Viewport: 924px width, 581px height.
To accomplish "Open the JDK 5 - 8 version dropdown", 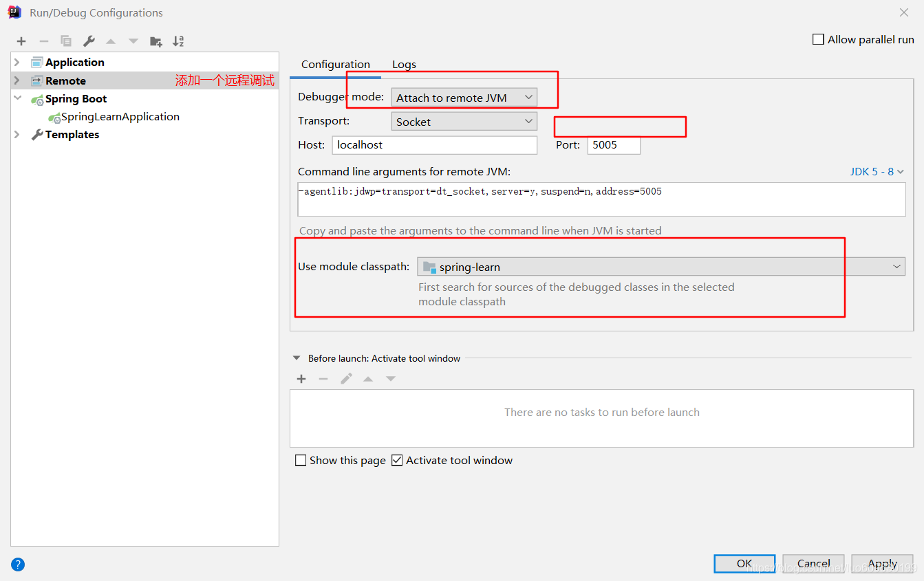I will (877, 171).
